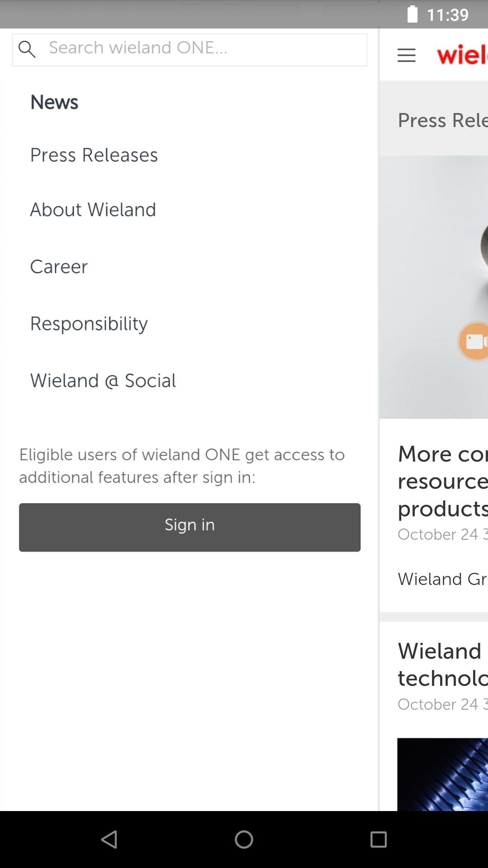The height and width of the screenshot is (868, 488).
Task: Tap the Android home circle button
Action: point(244,840)
